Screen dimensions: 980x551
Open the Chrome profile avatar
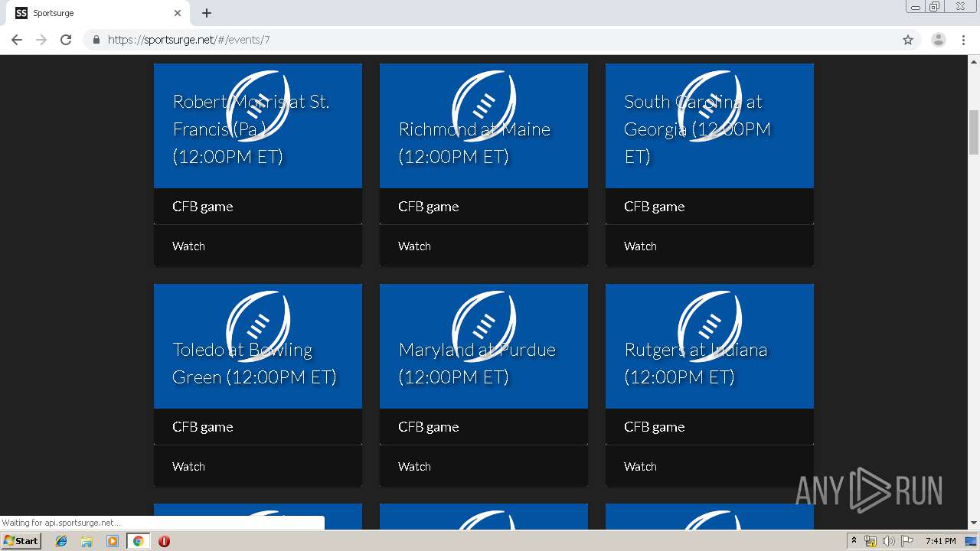[939, 40]
